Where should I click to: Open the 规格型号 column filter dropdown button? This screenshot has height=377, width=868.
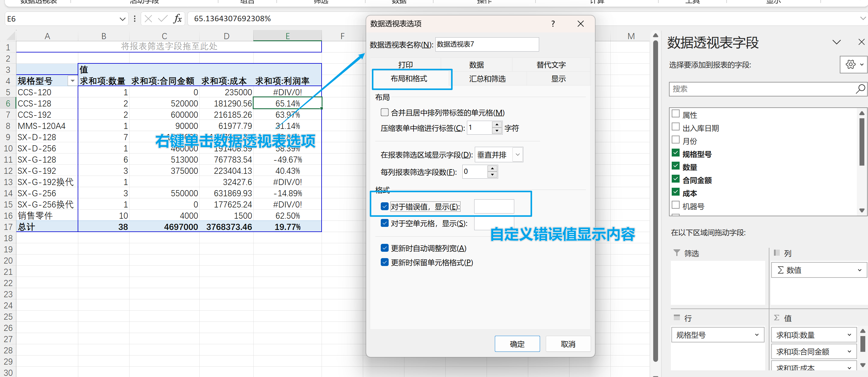click(x=72, y=81)
